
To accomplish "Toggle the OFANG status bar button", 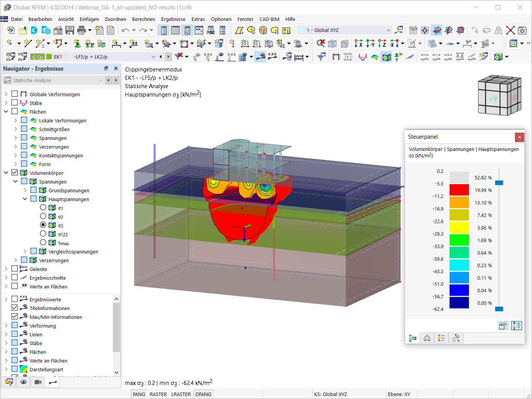I will click(x=203, y=394).
